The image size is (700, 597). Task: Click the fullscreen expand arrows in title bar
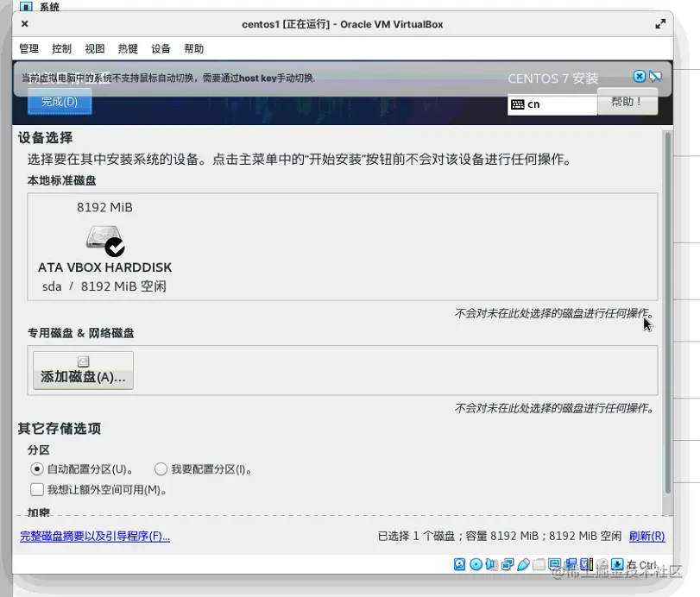(660, 24)
